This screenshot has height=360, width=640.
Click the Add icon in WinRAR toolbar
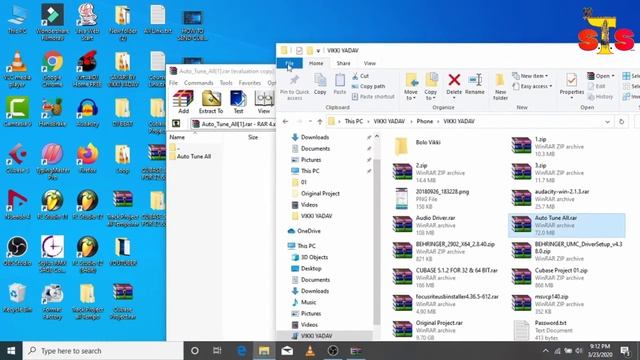183,102
